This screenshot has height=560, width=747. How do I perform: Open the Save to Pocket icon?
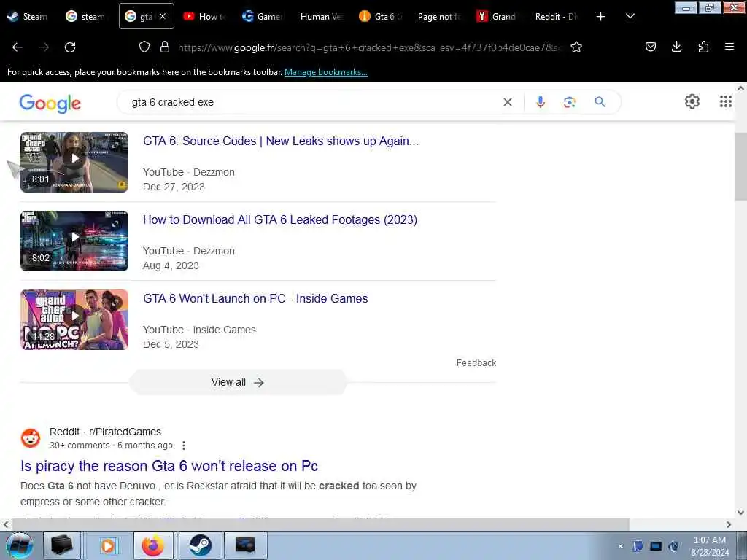pyautogui.click(x=650, y=47)
